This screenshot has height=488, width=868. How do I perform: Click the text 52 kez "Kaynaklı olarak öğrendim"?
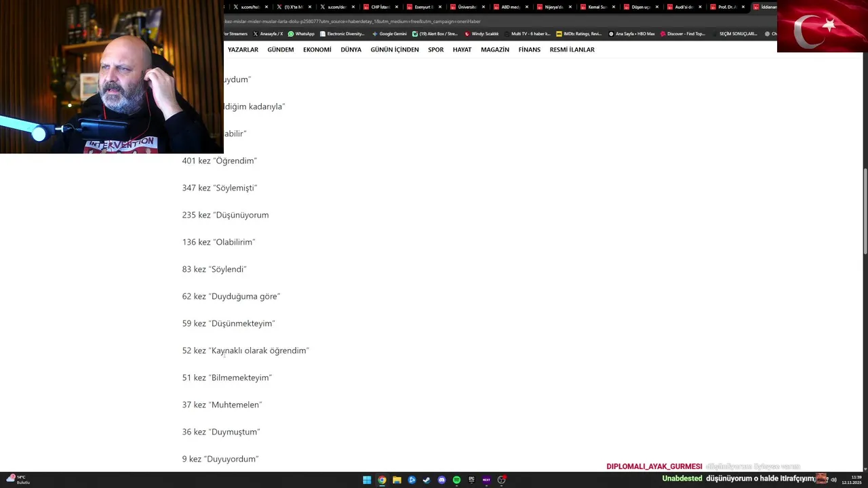245,350
